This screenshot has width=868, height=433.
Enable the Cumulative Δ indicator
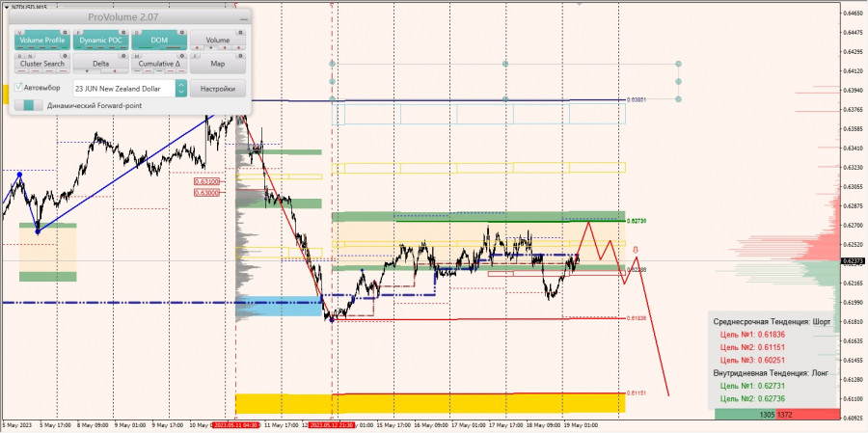click(159, 64)
